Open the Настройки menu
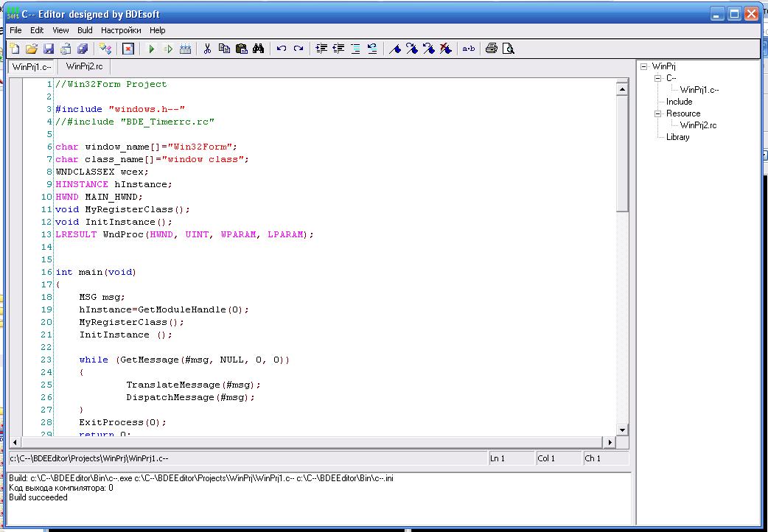Image resolution: width=768 pixels, height=532 pixels. click(121, 30)
